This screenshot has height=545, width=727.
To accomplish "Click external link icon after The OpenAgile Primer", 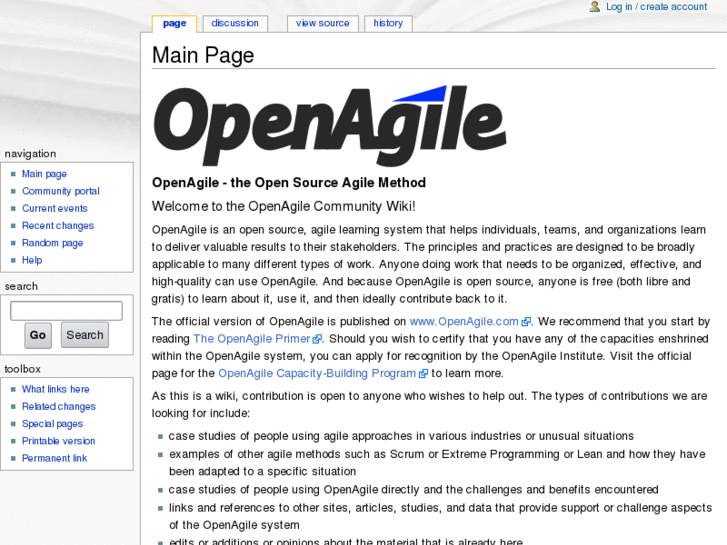I will [x=317, y=339].
